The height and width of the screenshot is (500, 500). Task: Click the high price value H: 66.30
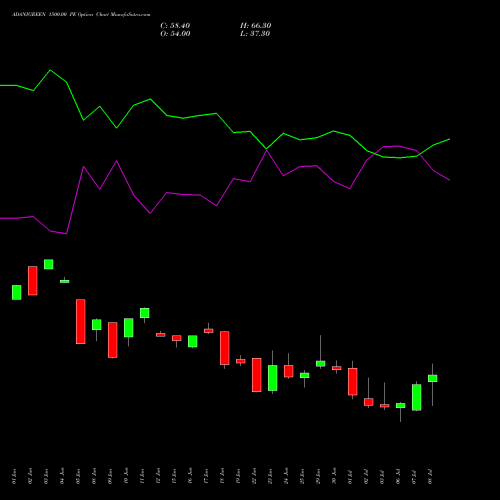(x=255, y=26)
